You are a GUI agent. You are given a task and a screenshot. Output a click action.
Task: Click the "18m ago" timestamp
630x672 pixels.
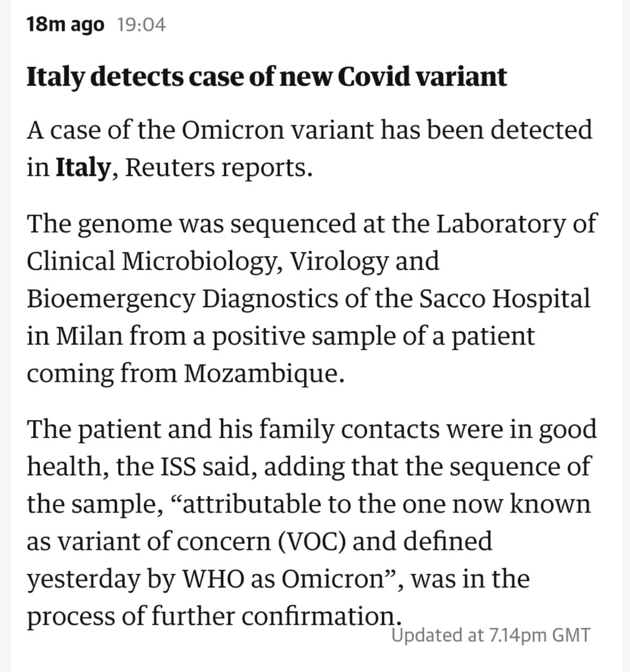coord(66,25)
